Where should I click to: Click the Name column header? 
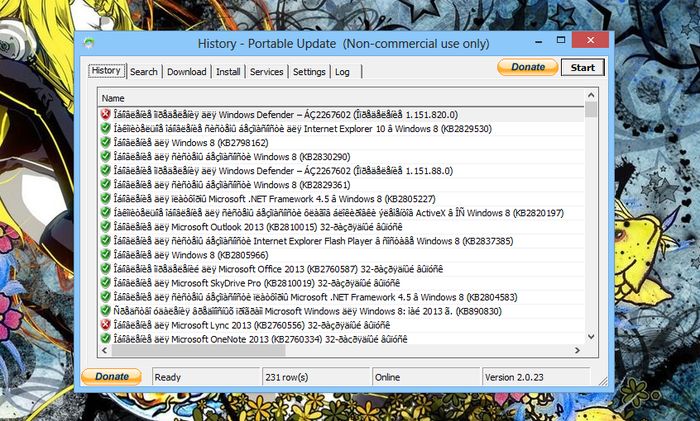[340, 98]
